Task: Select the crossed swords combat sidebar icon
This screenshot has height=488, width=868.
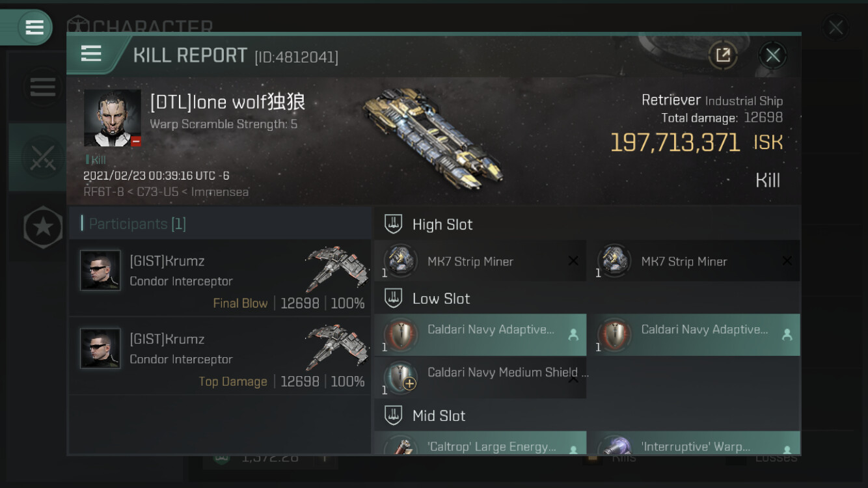Action: pos(42,157)
